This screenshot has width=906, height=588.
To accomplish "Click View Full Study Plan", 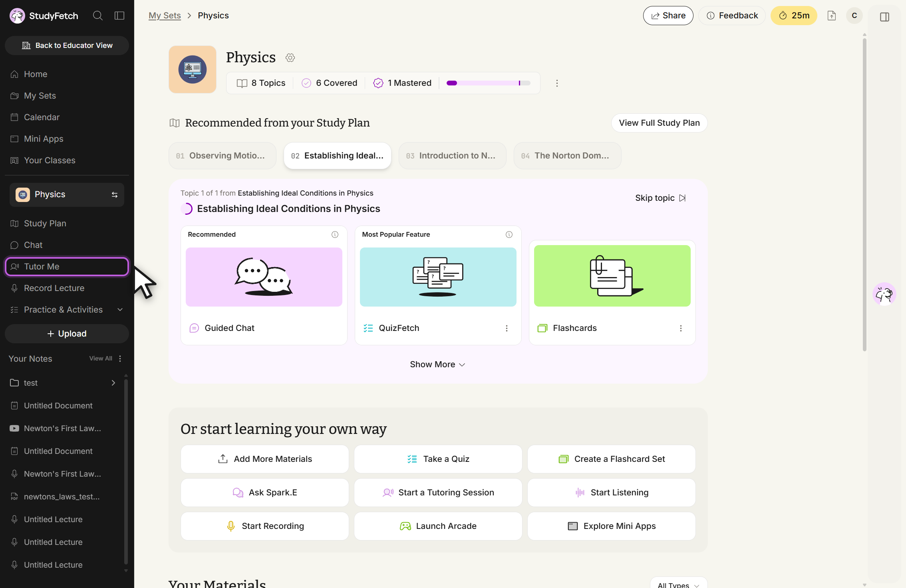I will pyautogui.click(x=660, y=123).
